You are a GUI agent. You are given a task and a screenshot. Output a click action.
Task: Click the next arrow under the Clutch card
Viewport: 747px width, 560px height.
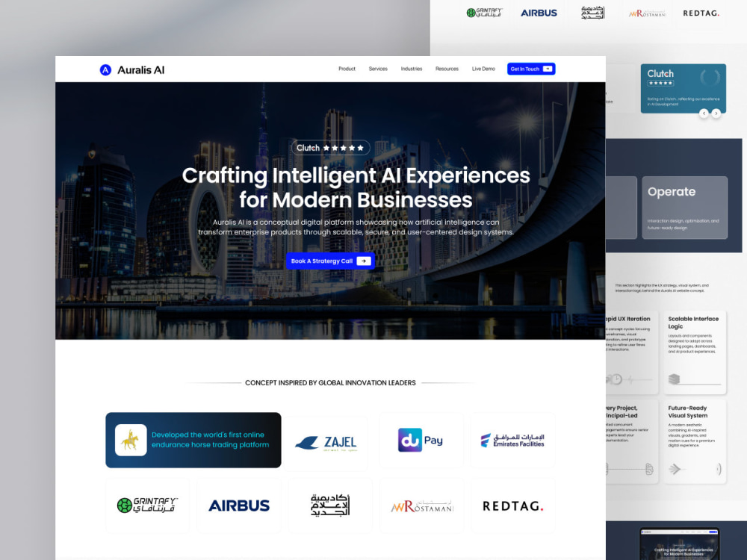[716, 113]
